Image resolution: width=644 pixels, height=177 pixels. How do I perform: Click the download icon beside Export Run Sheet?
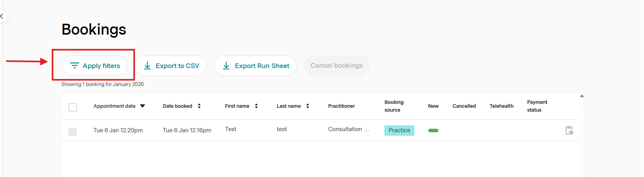point(226,66)
